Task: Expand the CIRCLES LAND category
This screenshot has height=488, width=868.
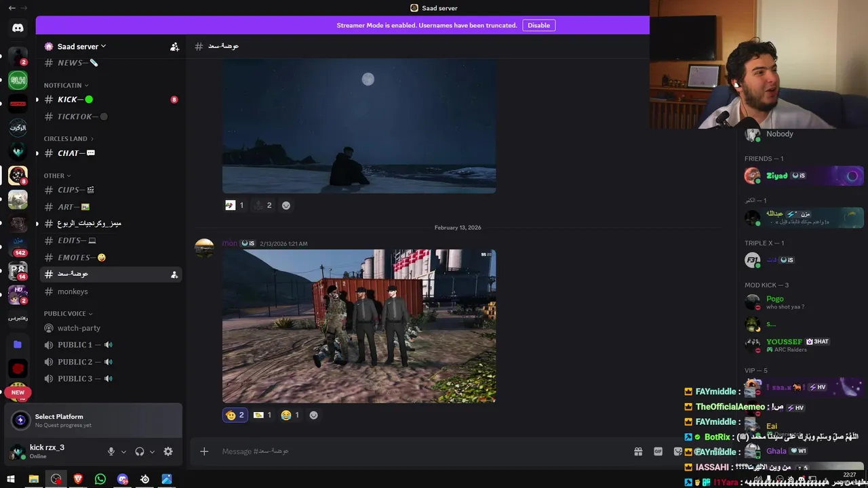Action: pyautogui.click(x=68, y=139)
